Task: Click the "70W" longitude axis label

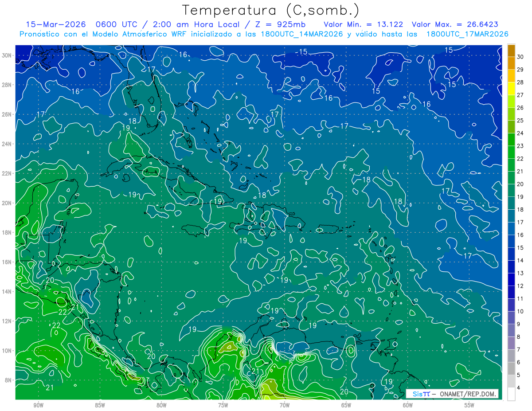Action: (x=285, y=405)
